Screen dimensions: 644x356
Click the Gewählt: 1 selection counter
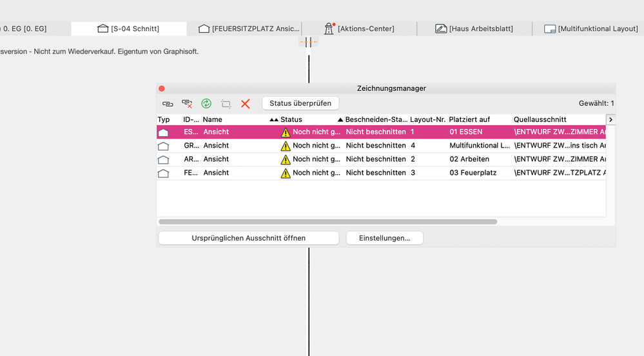[x=596, y=104]
